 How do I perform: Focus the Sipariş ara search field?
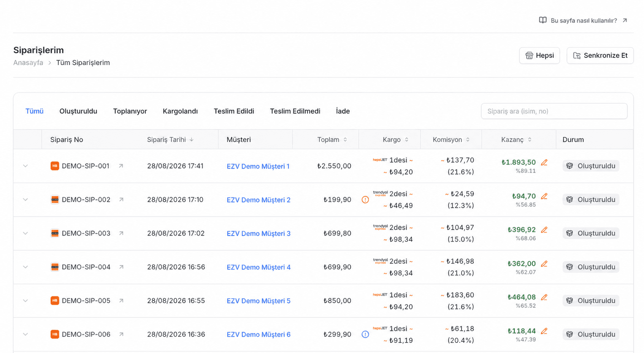tap(554, 111)
